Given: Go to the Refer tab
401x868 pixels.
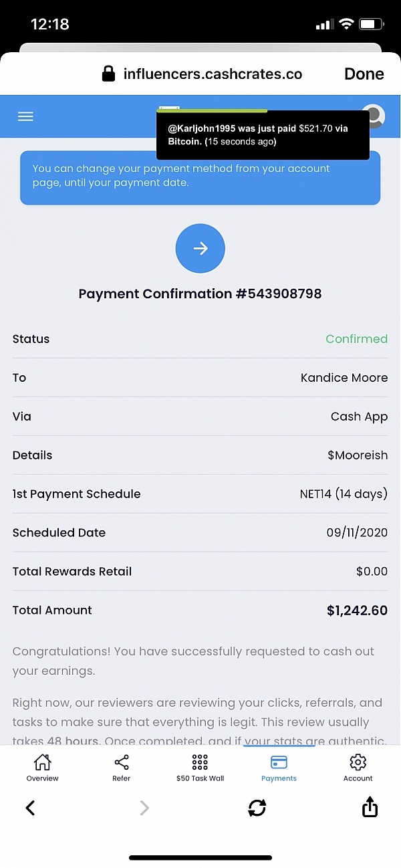Looking at the screenshot, I should [122, 768].
